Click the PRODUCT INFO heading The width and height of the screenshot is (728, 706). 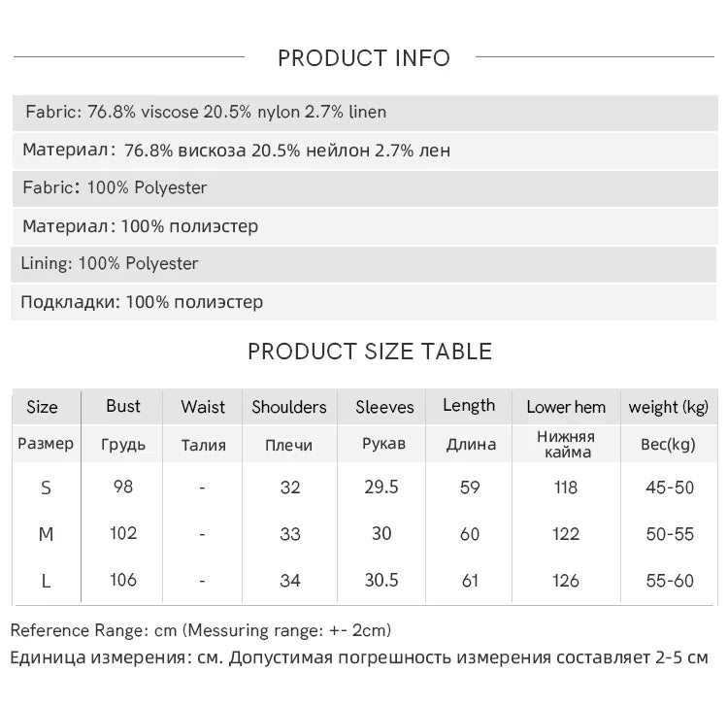(x=364, y=58)
